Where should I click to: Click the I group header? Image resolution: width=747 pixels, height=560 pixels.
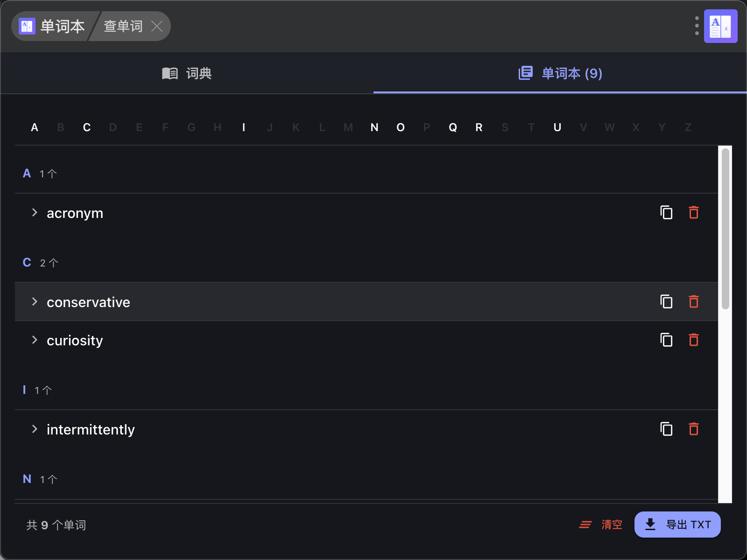click(366, 390)
